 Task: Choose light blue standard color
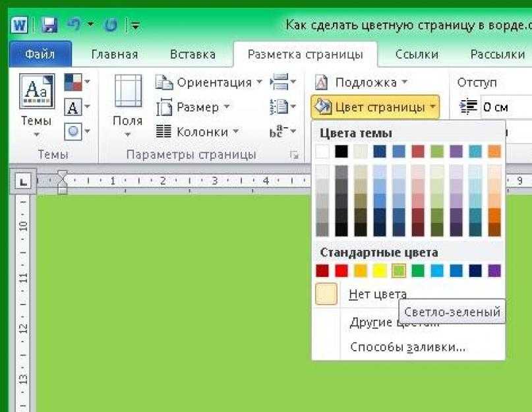coord(437,271)
